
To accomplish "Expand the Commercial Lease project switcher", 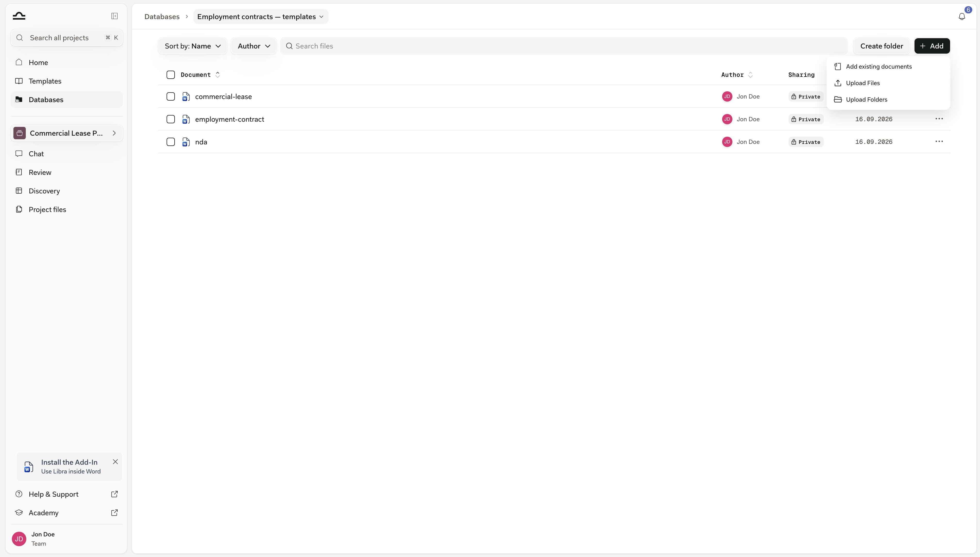I will tap(67, 133).
